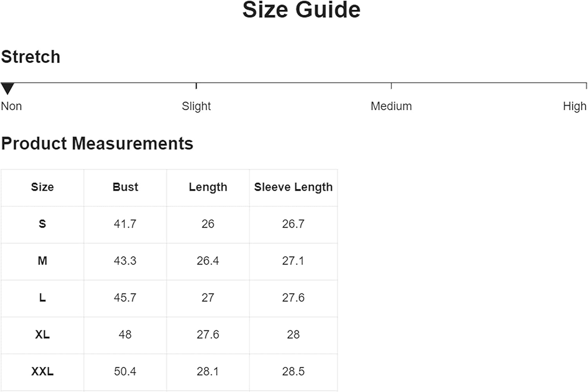Click the High stretch label
Image resolution: width=588 pixels, height=392 pixels.
click(574, 106)
